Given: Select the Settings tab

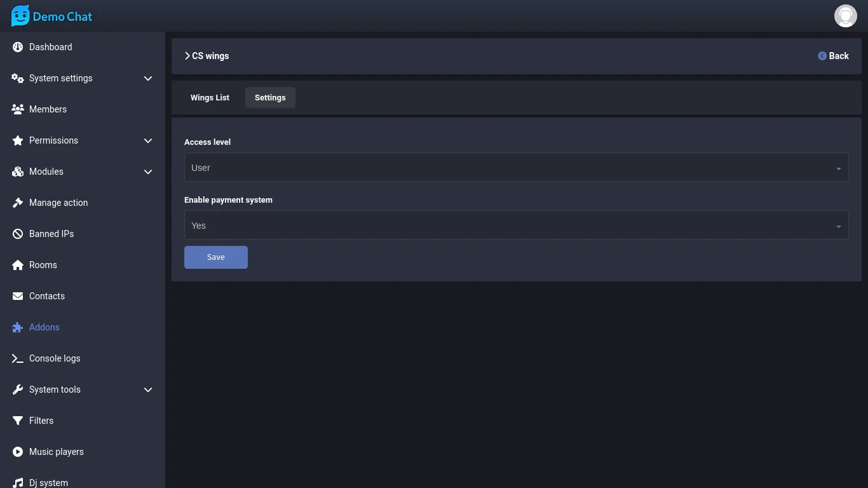Looking at the screenshot, I should pyautogui.click(x=270, y=98).
